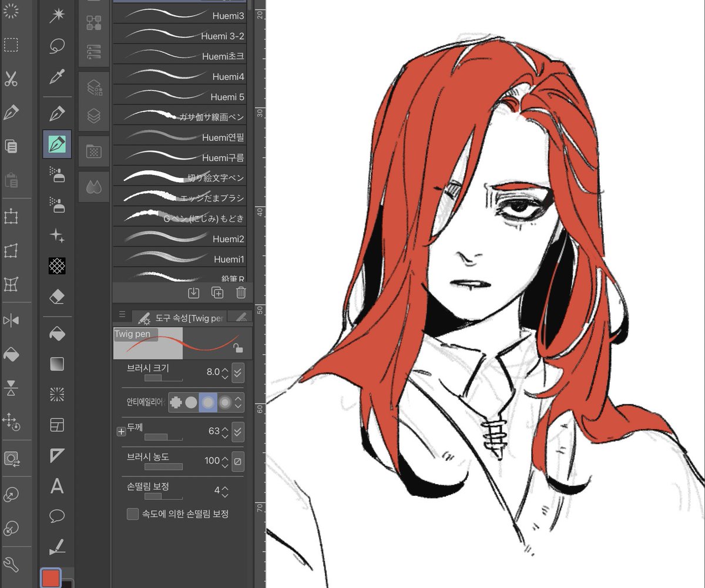Select the highlighted medium anti-aliasing option
This screenshot has width=705, height=588.
(x=208, y=402)
